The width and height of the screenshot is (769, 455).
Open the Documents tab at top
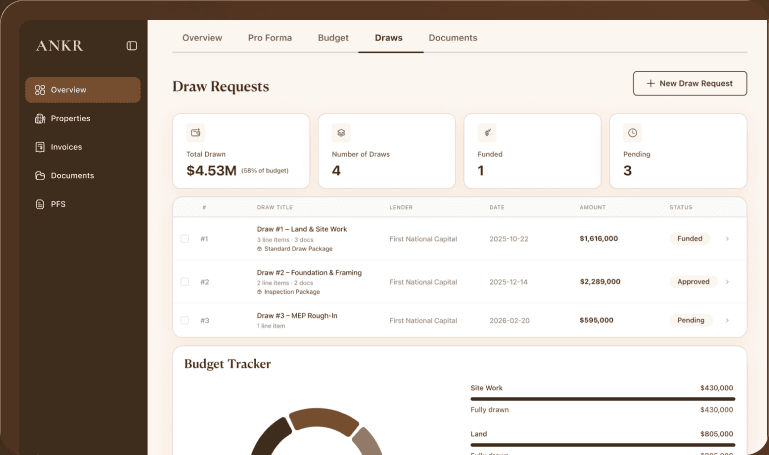click(453, 38)
